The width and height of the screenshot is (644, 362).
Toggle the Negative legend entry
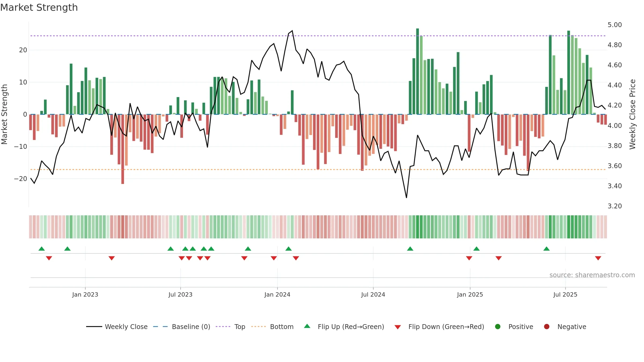[x=565, y=327]
